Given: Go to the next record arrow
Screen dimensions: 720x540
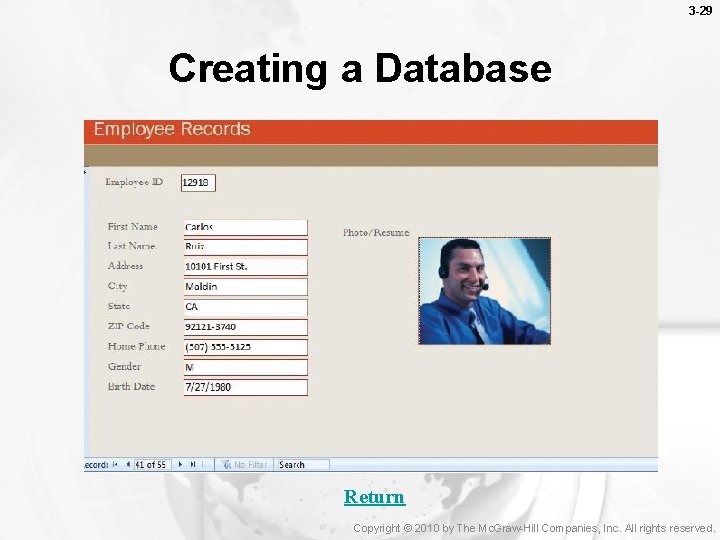Looking at the screenshot, I should pos(180,465).
